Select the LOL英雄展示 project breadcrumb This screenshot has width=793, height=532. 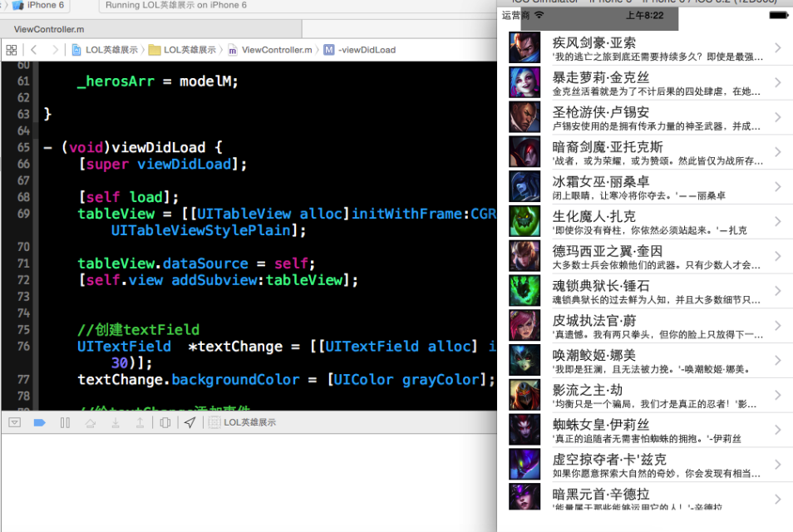(x=105, y=50)
